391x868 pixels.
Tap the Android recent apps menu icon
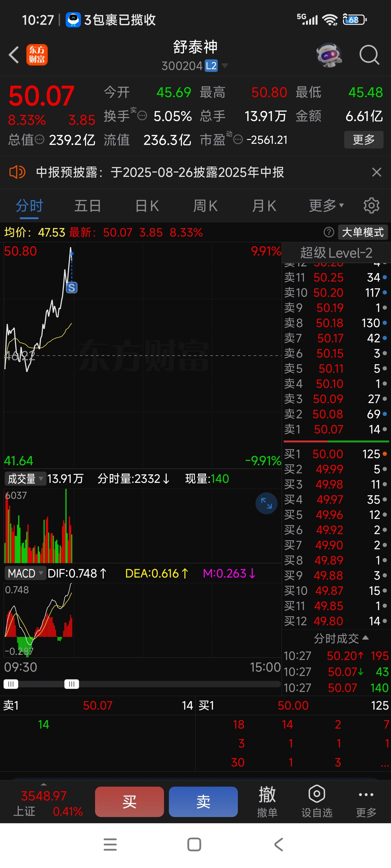point(110,844)
